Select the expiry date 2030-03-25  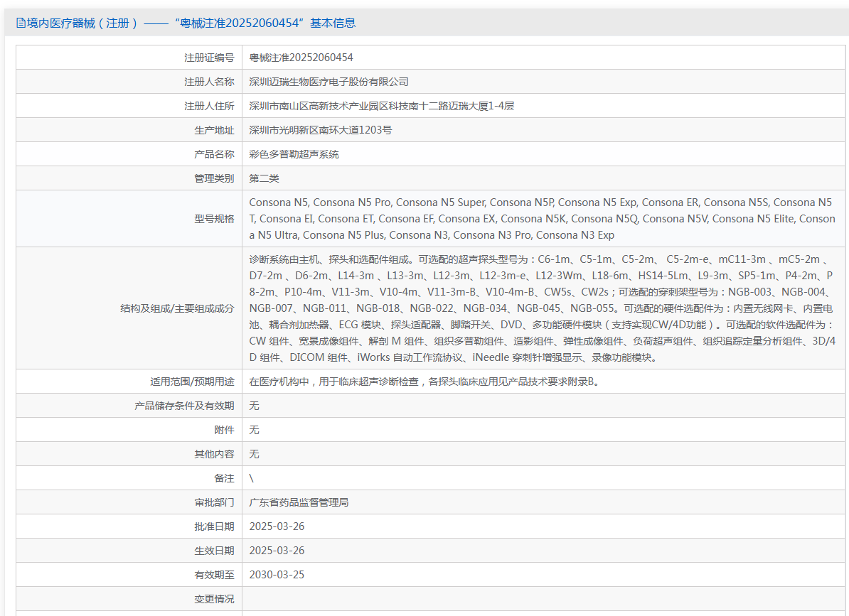click(277, 575)
